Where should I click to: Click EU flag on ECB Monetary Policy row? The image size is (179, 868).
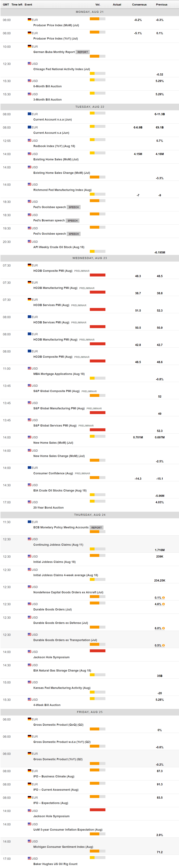(x=29, y=522)
